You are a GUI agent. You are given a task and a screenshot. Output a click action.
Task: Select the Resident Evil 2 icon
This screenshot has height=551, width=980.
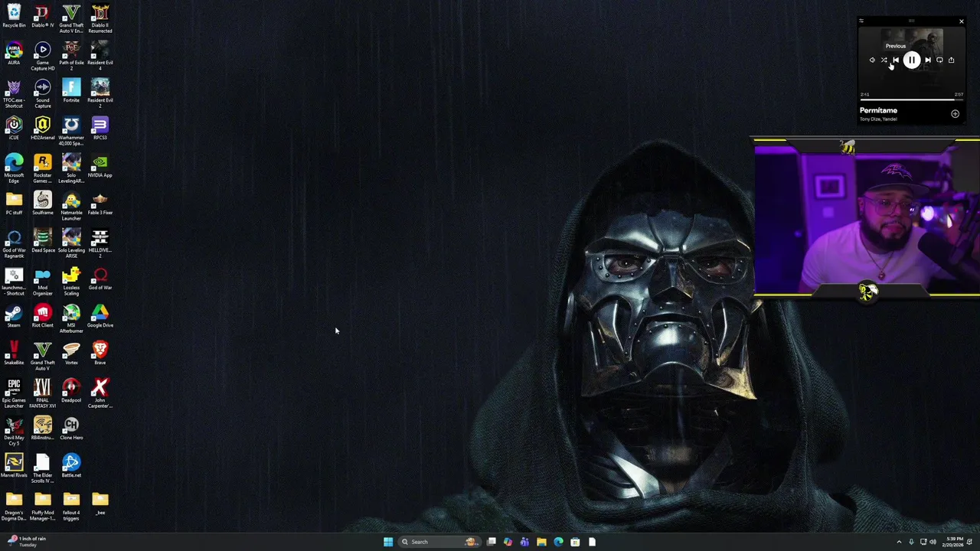click(100, 94)
